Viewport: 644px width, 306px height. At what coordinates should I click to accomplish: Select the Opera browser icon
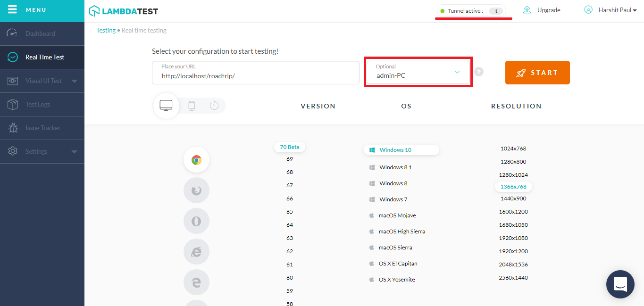pos(196,221)
